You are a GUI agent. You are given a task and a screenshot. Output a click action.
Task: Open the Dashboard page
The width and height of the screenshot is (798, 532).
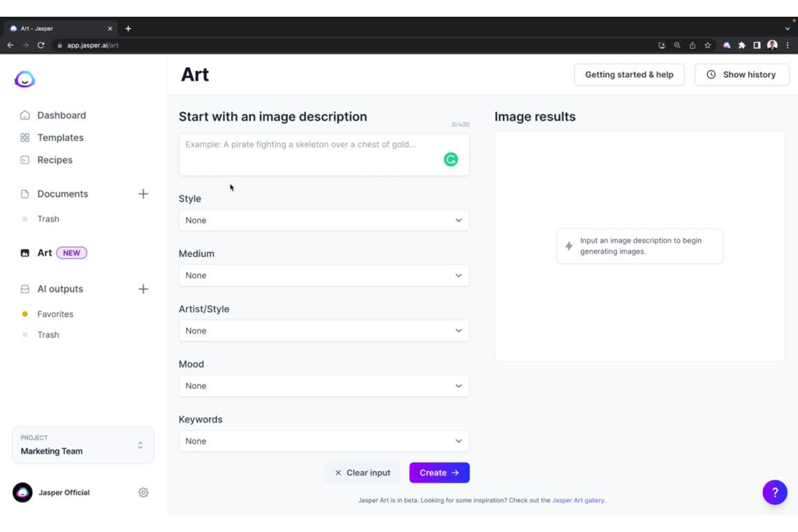(x=61, y=115)
